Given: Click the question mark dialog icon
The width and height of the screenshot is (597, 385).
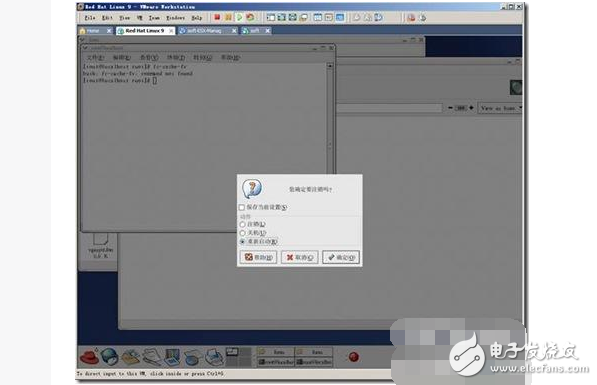Looking at the screenshot, I should [x=252, y=189].
